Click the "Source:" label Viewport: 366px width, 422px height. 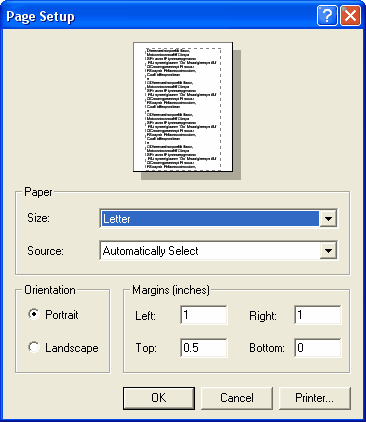[x=45, y=251]
